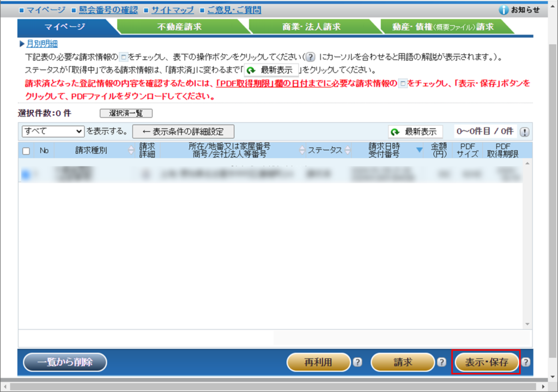Click 請求日時 descending sort triangle

tap(419, 151)
